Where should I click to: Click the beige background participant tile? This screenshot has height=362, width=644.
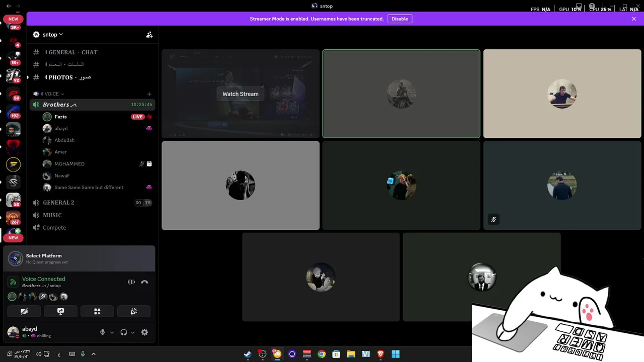[562, 94]
